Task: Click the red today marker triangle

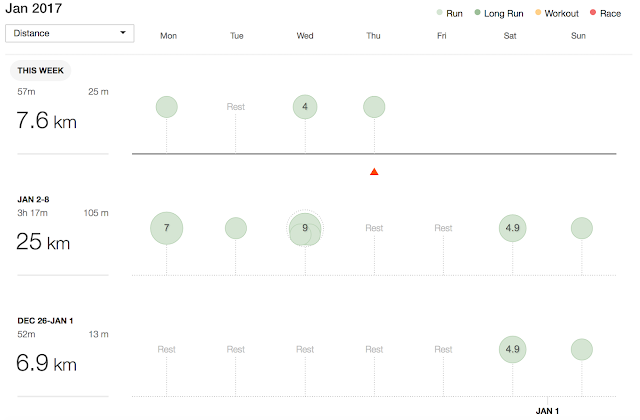Action: pyautogui.click(x=374, y=172)
